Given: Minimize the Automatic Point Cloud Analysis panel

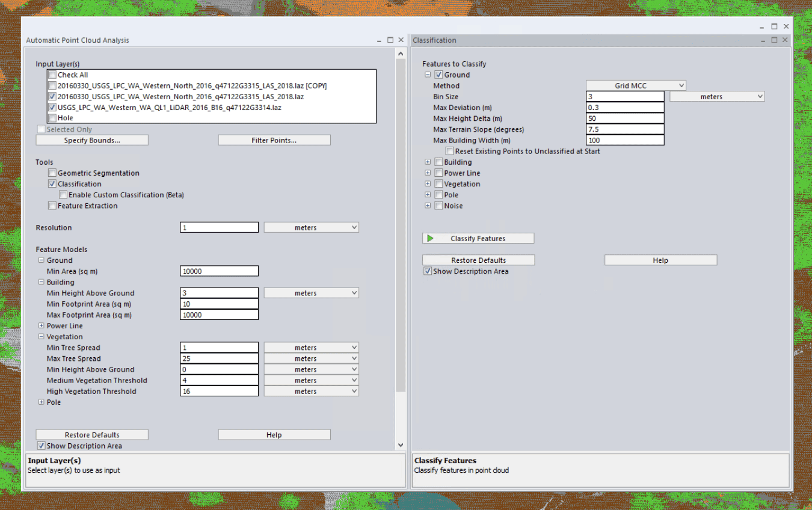Looking at the screenshot, I should coord(379,40).
